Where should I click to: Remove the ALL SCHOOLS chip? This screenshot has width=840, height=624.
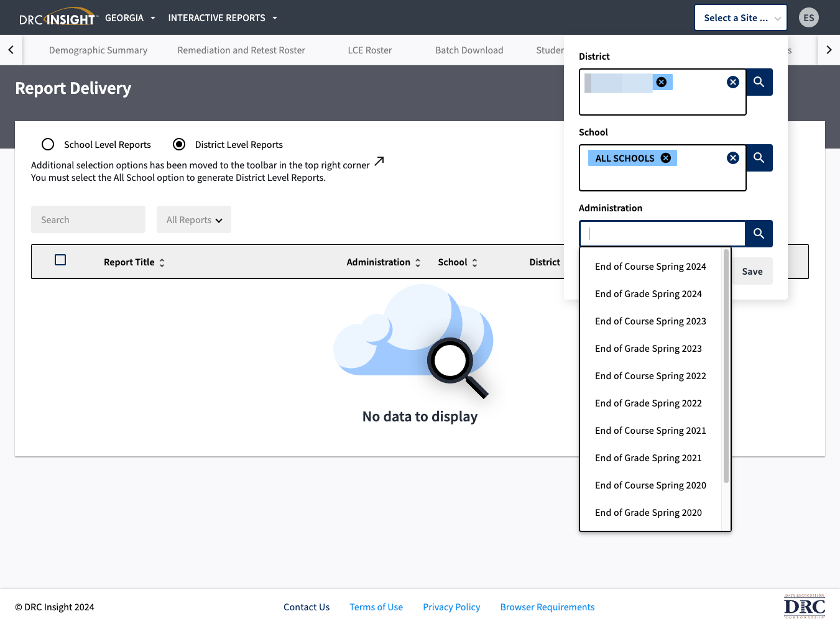666,158
